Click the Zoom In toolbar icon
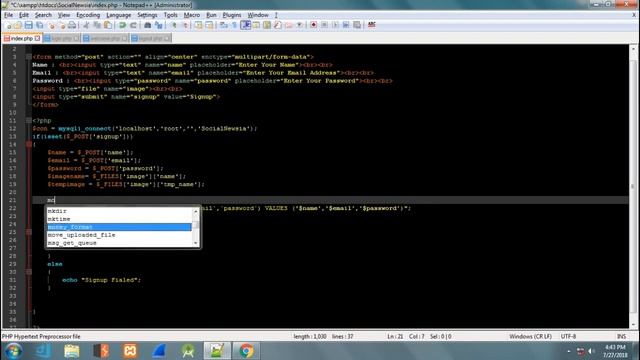The width and height of the screenshot is (640, 360). click(x=174, y=25)
